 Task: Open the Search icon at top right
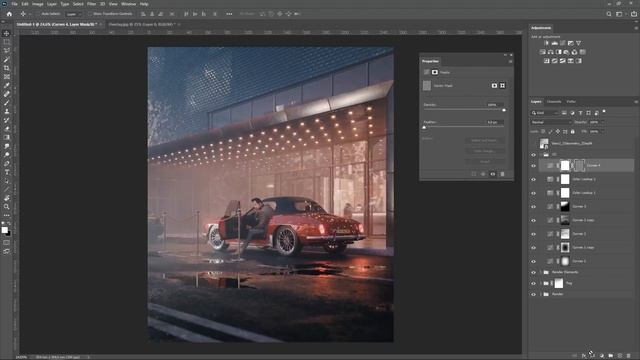pos(609,14)
